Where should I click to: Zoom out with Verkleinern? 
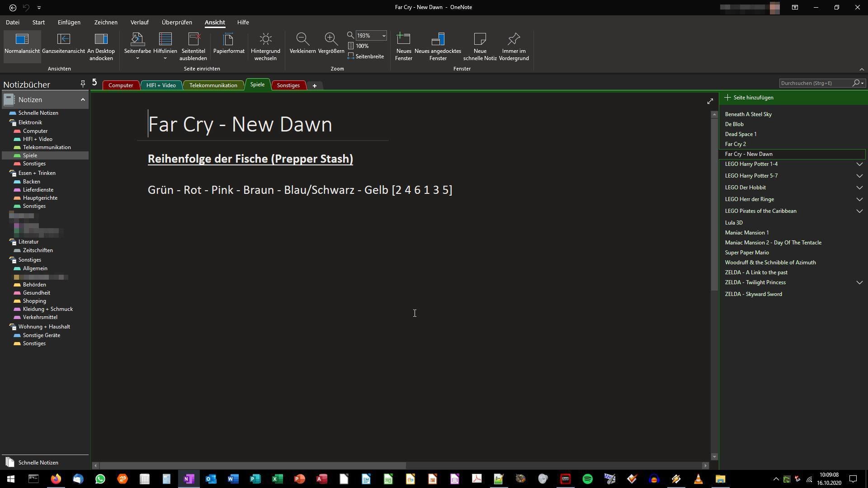pyautogui.click(x=302, y=43)
